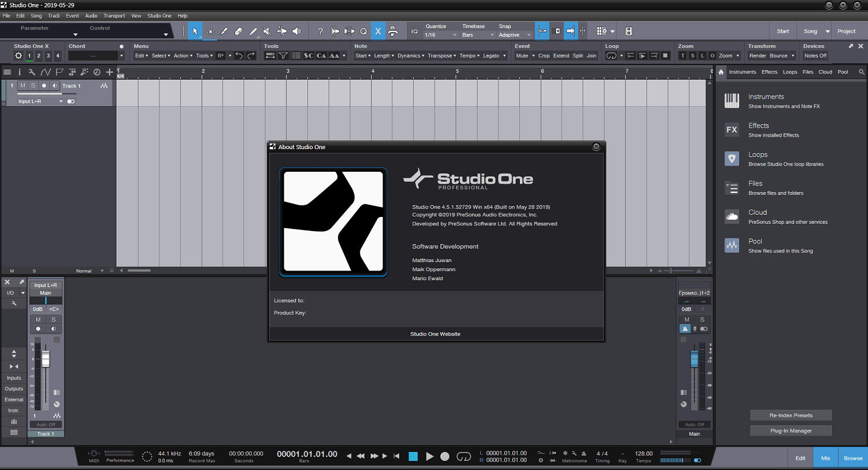
Task: Open the Timebase Bars dropdown
Action: (478, 35)
